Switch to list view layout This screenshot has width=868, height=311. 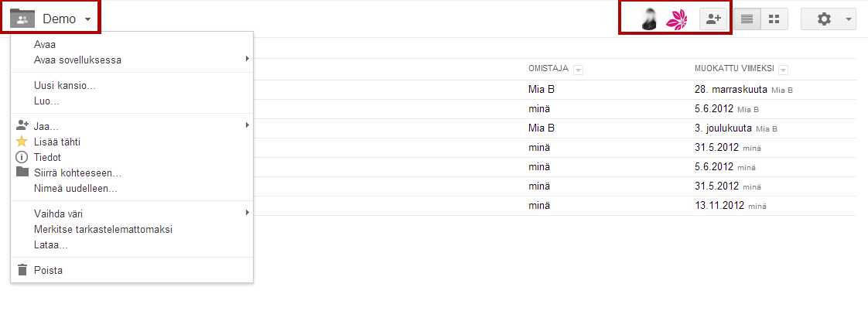[747, 19]
